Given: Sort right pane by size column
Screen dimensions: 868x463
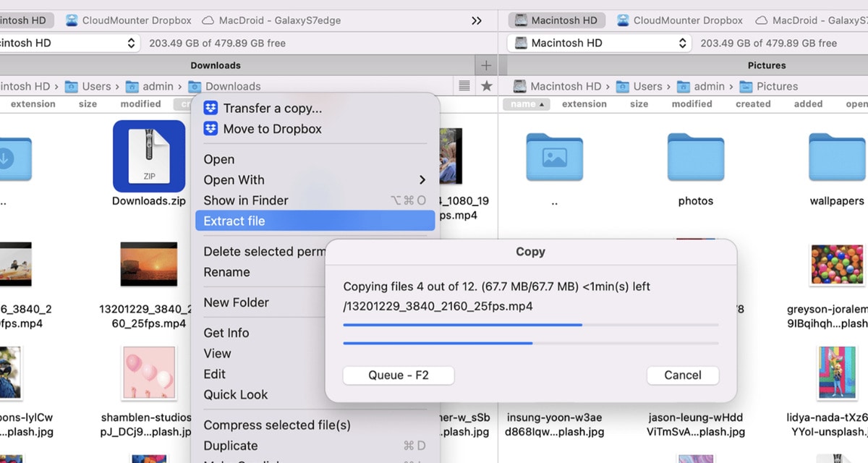Looking at the screenshot, I should (x=639, y=104).
